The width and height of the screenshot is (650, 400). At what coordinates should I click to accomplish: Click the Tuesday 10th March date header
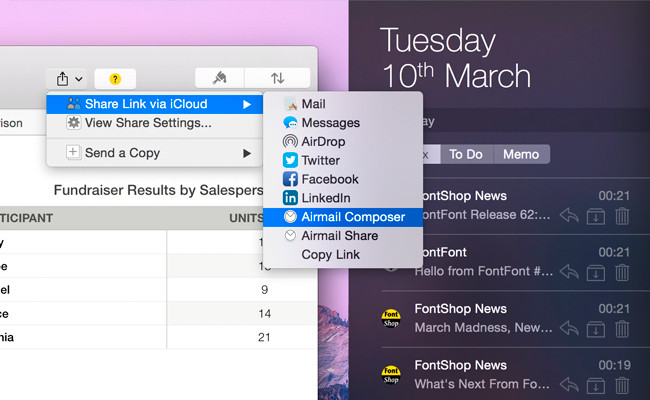[455, 58]
